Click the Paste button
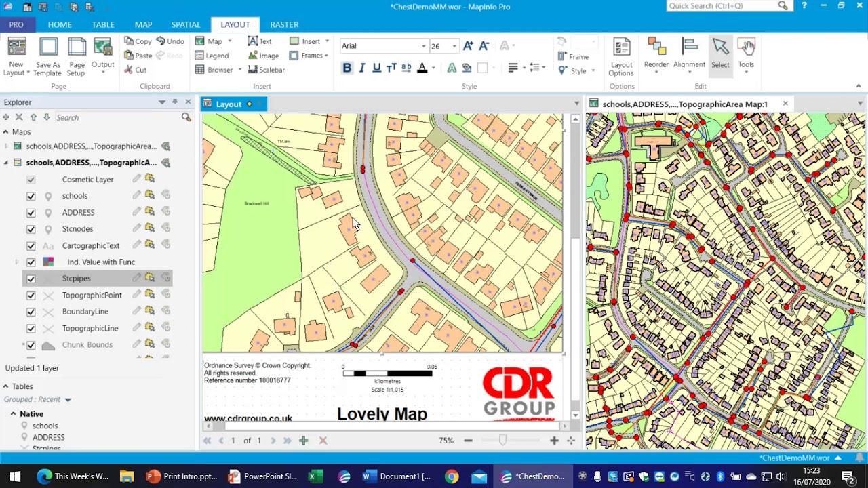Screen dimensions: 868x488 point(137,56)
